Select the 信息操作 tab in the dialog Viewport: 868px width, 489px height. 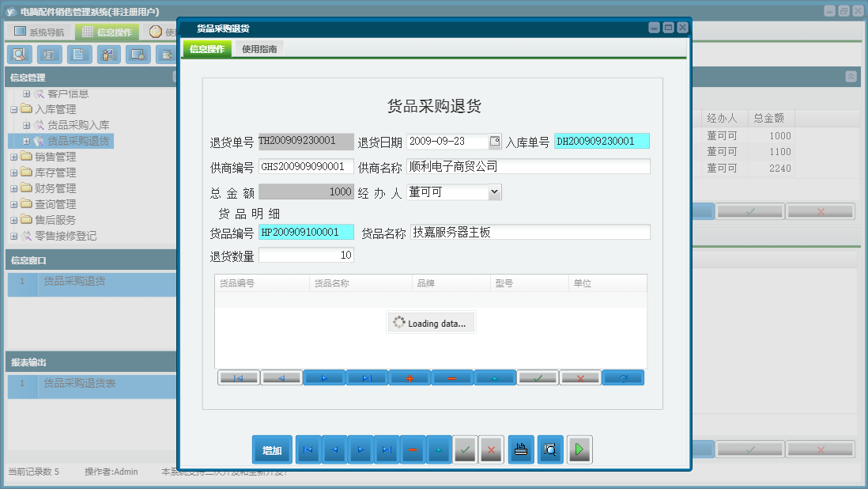[x=207, y=49]
